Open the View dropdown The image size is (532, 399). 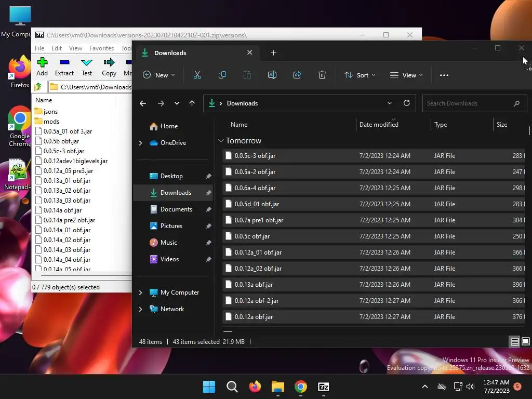[406, 75]
